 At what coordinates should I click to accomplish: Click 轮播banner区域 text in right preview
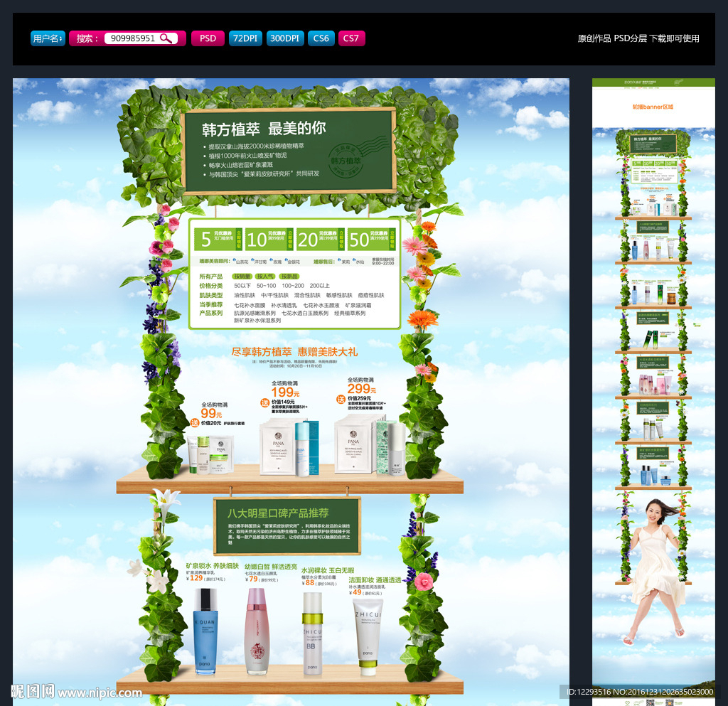pos(653,107)
